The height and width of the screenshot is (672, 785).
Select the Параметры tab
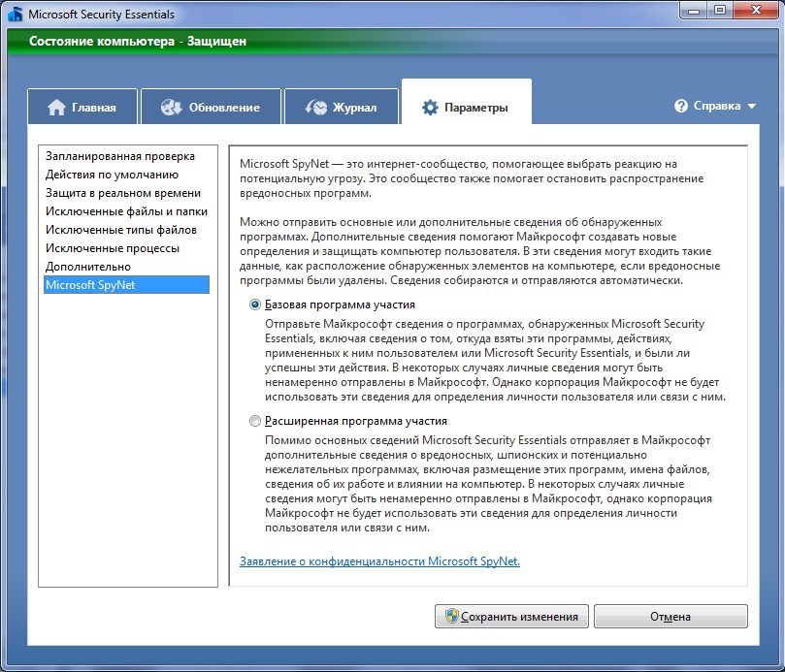coord(466,102)
